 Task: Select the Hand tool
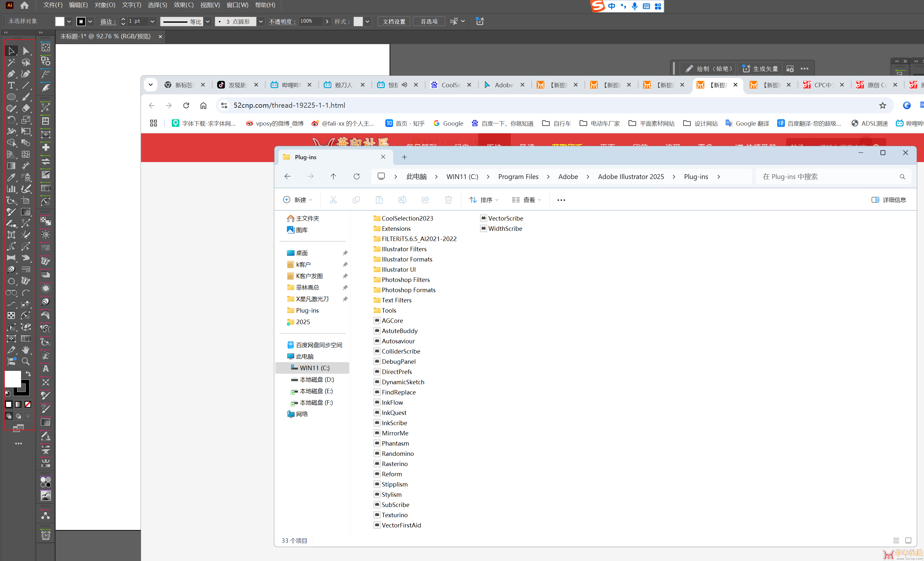tap(26, 350)
